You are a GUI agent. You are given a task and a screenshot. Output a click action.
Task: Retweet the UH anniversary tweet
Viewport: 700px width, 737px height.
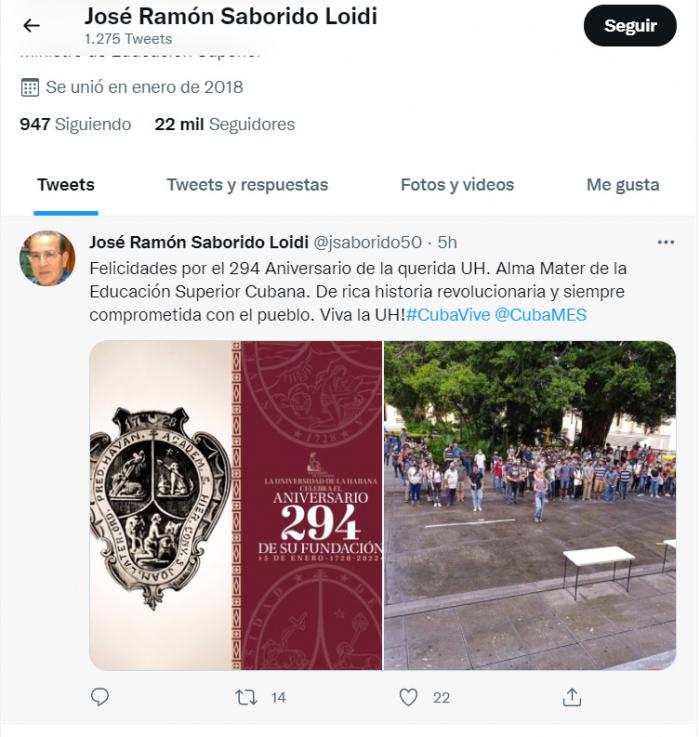pyautogui.click(x=246, y=697)
